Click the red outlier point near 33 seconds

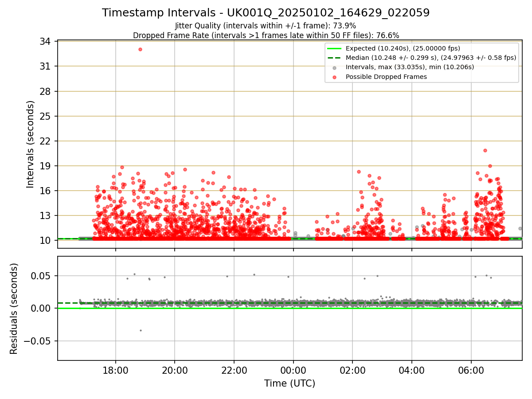[140, 49]
